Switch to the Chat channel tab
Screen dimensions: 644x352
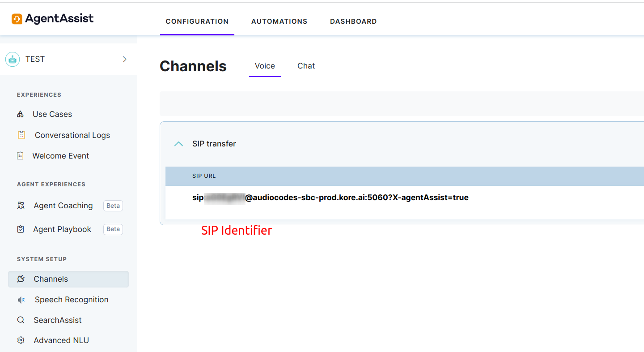point(306,66)
